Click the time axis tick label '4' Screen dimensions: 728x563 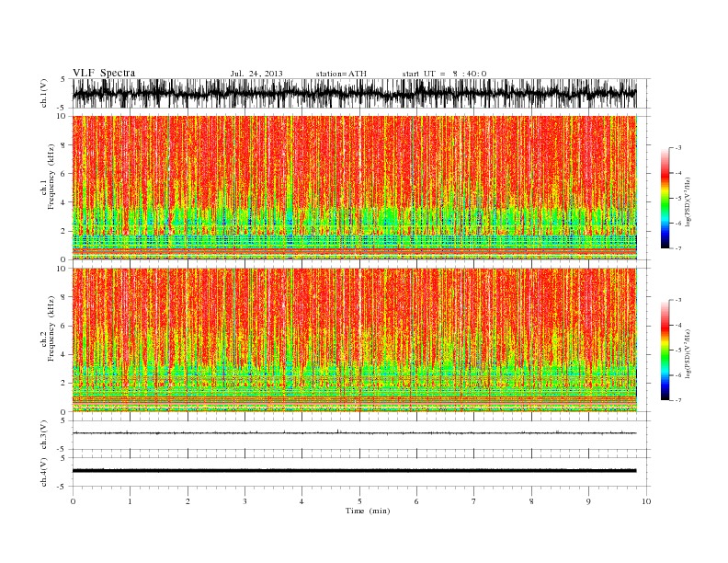(301, 501)
